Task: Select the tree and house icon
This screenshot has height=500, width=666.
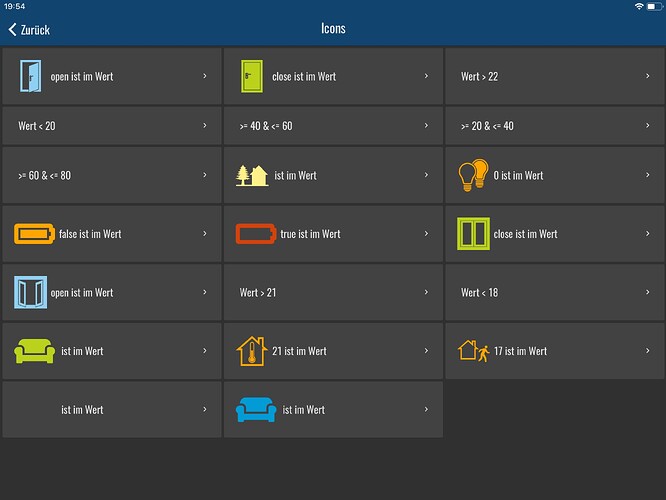Action: [x=251, y=175]
